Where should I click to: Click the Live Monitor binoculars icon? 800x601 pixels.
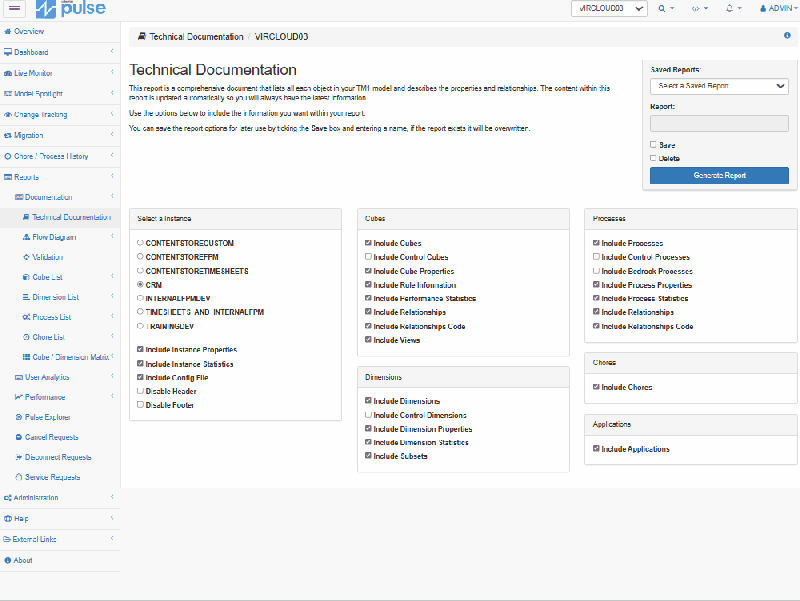coord(8,73)
